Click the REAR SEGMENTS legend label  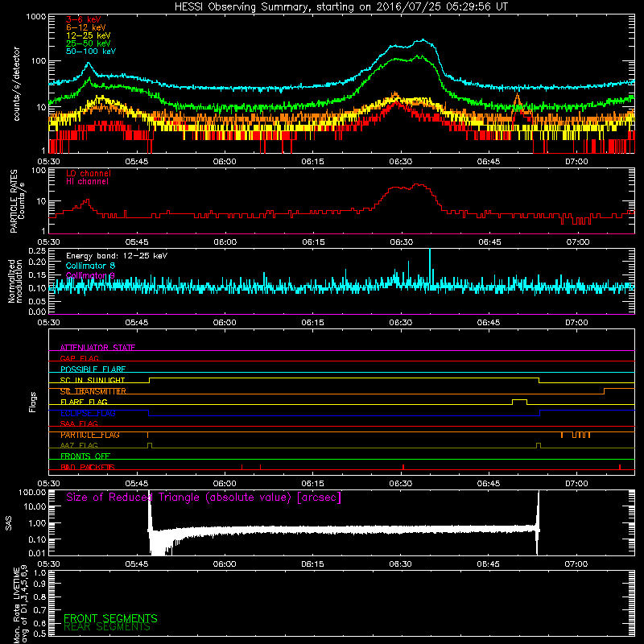pyautogui.click(x=107, y=627)
